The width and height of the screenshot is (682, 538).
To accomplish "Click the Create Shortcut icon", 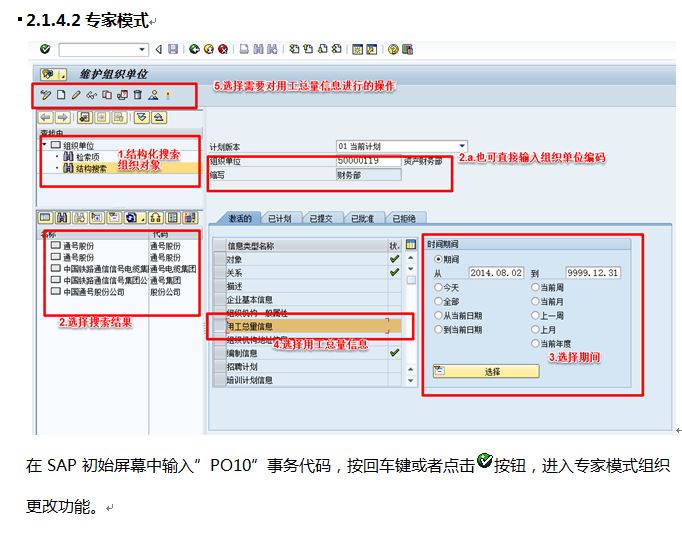I will click(x=371, y=49).
